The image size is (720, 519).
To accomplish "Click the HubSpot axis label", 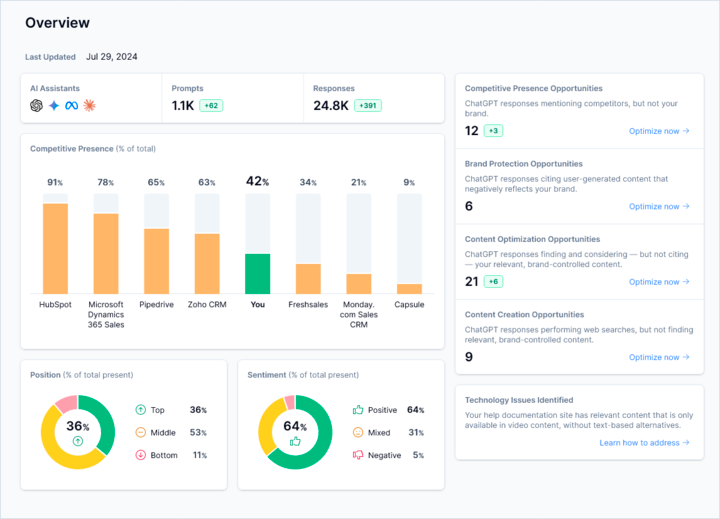I will tap(55, 305).
